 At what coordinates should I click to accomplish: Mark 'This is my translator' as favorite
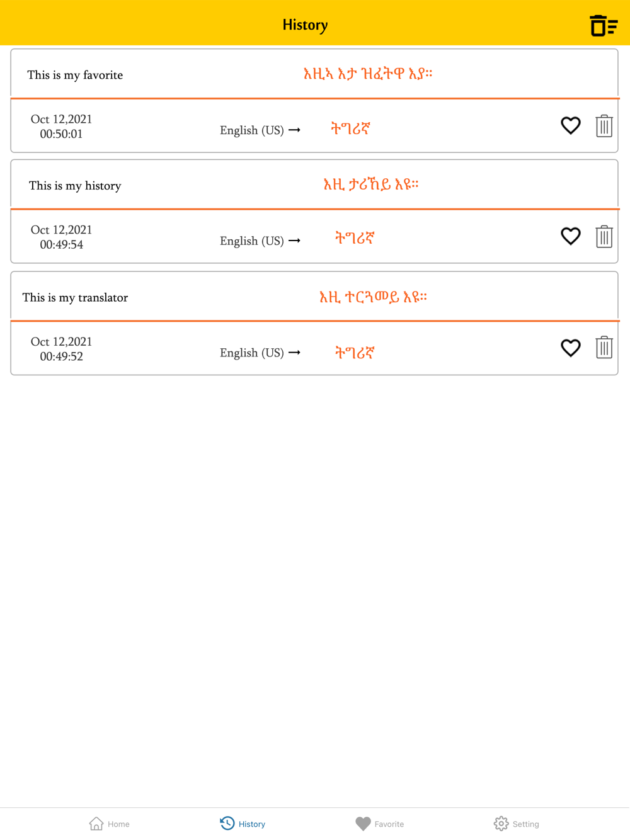point(570,348)
